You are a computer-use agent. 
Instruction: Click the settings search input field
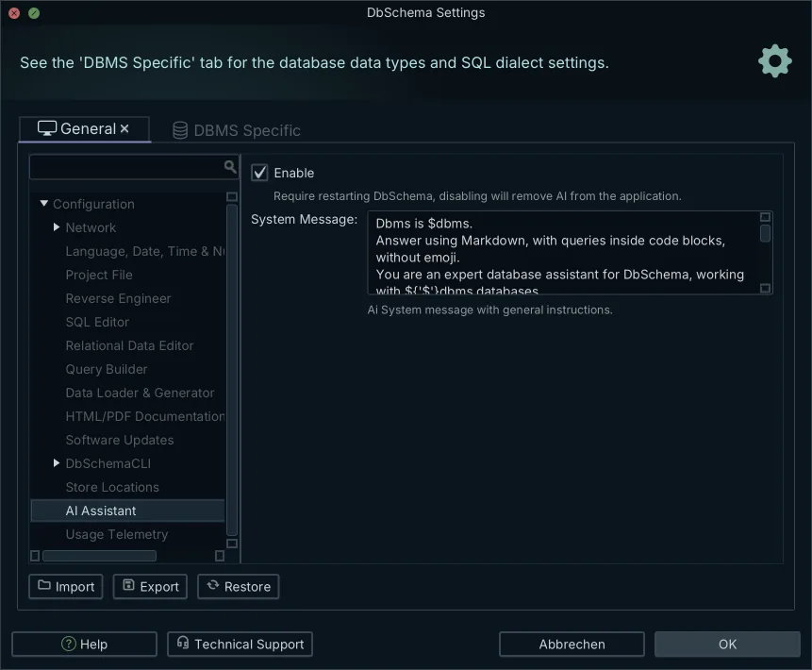(x=134, y=167)
